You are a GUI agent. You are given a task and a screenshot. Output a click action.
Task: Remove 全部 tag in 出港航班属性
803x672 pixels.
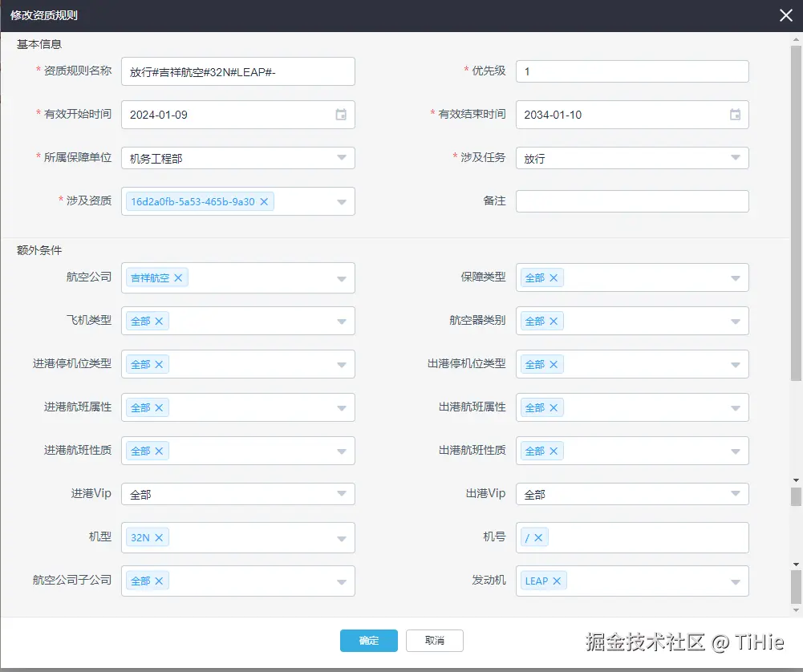tap(554, 408)
